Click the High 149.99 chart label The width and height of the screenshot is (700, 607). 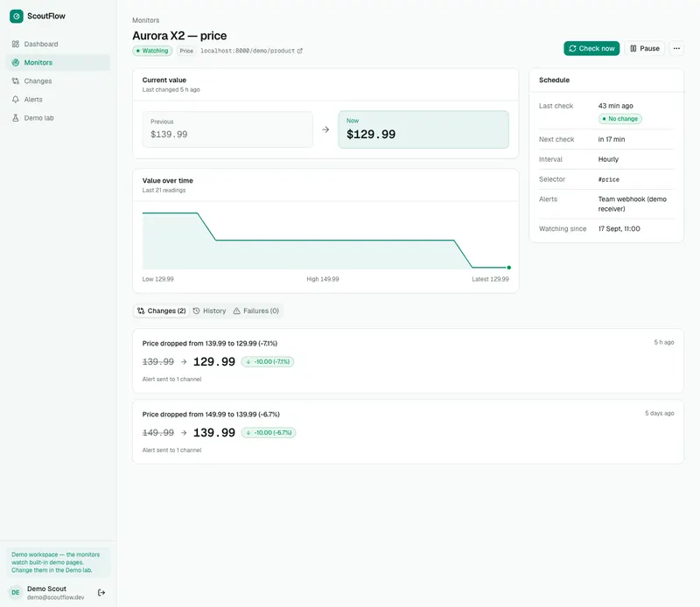click(323, 279)
